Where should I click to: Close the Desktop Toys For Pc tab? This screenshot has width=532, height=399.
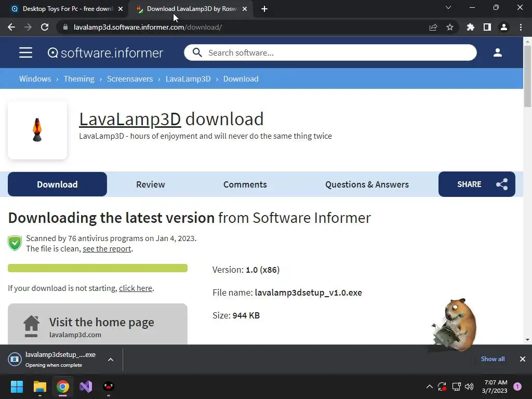pyautogui.click(x=121, y=9)
